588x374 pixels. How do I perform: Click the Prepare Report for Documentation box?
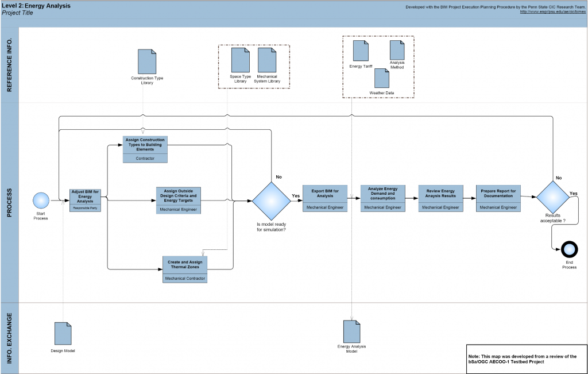pyautogui.click(x=498, y=198)
